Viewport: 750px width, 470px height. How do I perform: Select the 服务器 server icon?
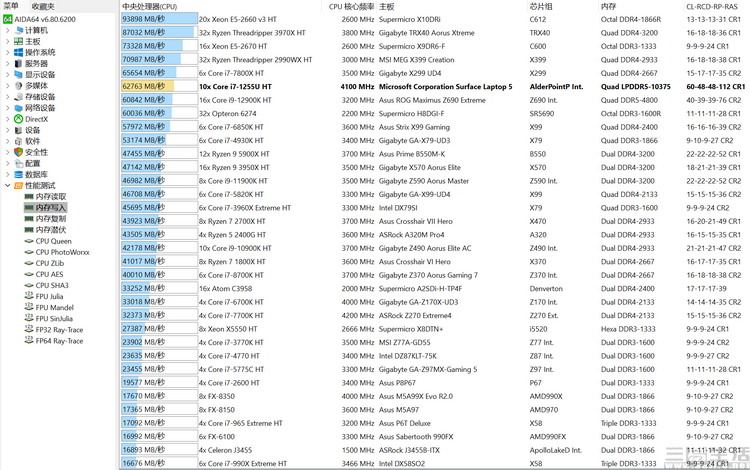(19, 63)
